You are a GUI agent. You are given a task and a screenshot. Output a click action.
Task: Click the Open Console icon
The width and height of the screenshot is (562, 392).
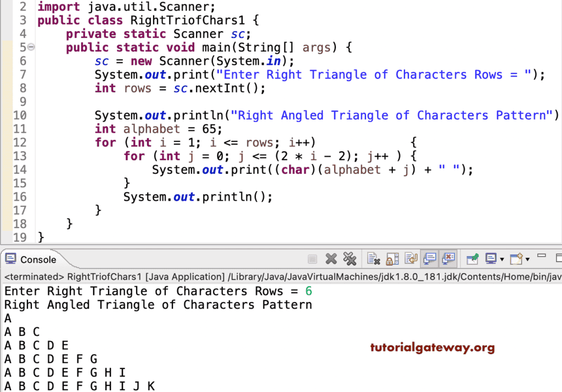coord(515,259)
